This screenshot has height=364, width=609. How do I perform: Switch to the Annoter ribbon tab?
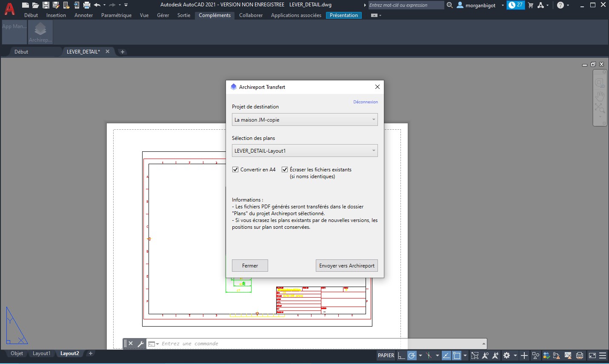tap(83, 15)
